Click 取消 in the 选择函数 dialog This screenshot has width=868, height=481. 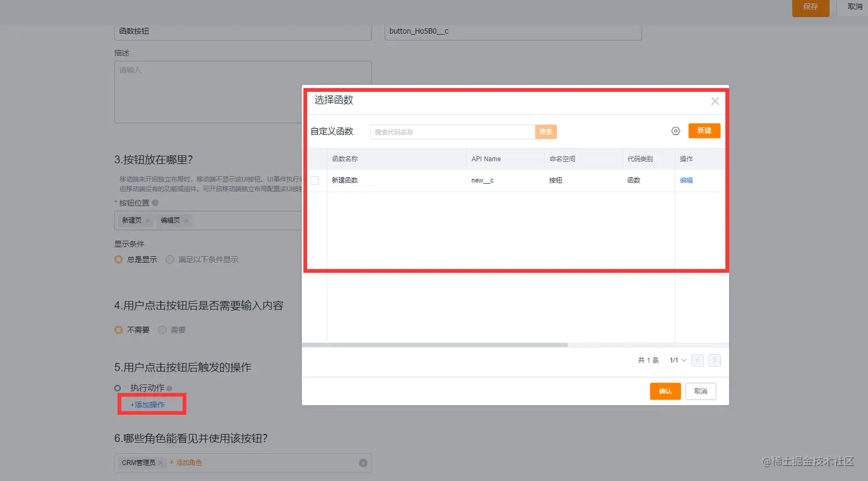coord(701,391)
